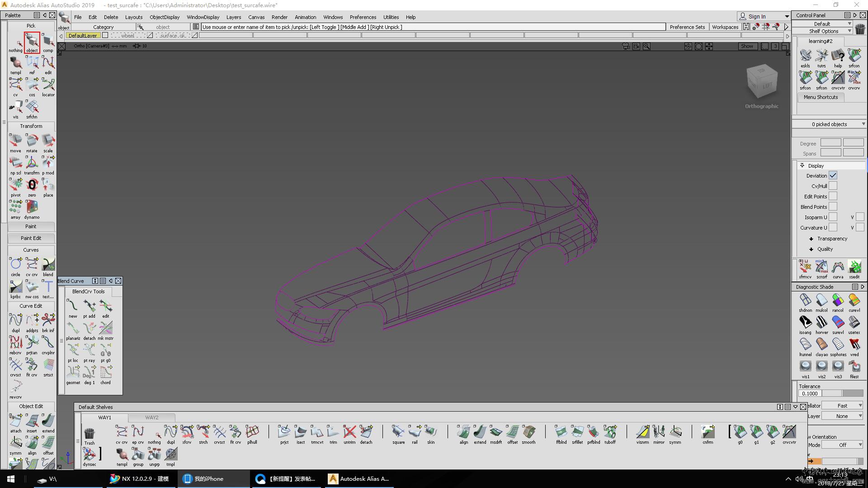Select the Mirror shelf tool
The width and height of the screenshot is (868, 488).
tap(659, 434)
